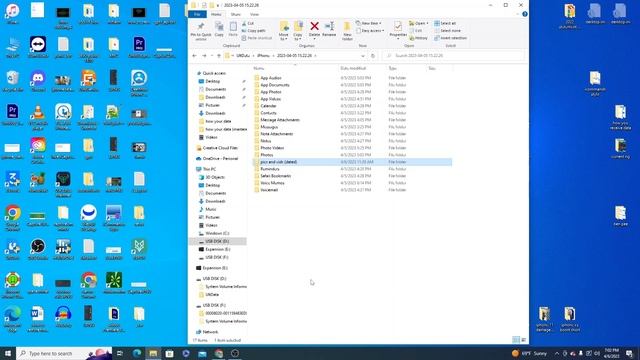Screen dimensions: 640x360
Task: Select Creative Cloud Files in navigation pane
Action: (220, 148)
